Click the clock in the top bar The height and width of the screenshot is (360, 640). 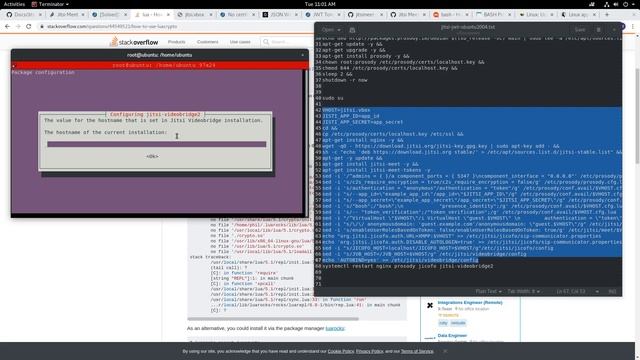click(x=320, y=4)
